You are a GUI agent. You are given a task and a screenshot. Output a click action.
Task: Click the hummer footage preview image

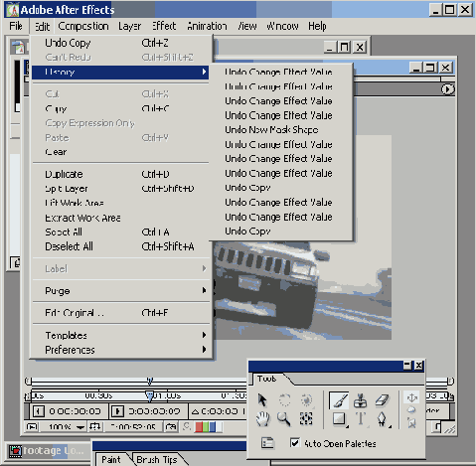click(302, 290)
